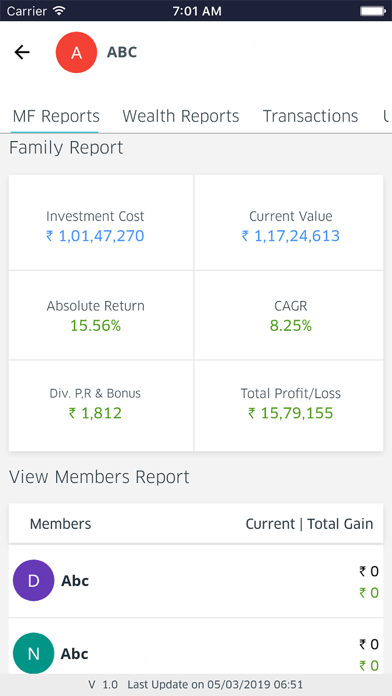The image size is (392, 696).
Task: Open the first Abc member row
Action: [196, 581]
